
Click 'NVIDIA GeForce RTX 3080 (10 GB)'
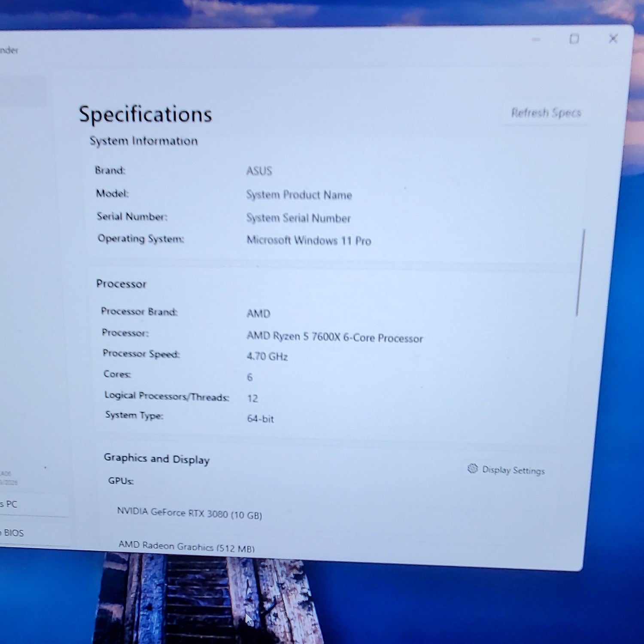click(x=189, y=513)
